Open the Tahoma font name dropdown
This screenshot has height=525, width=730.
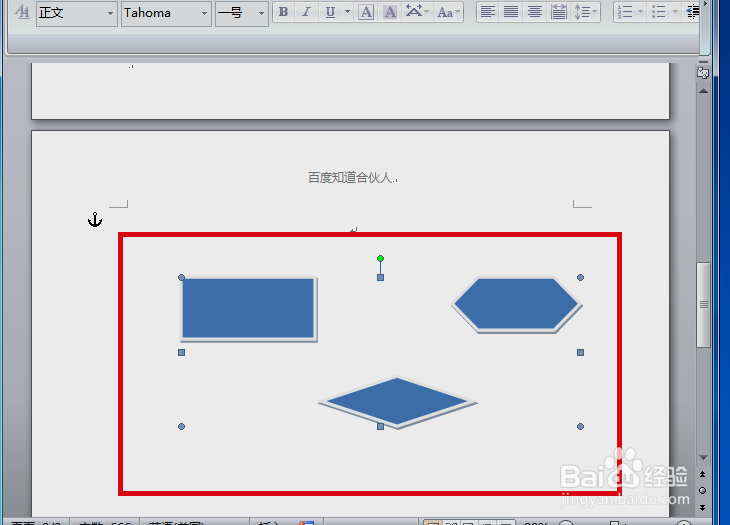[204, 13]
